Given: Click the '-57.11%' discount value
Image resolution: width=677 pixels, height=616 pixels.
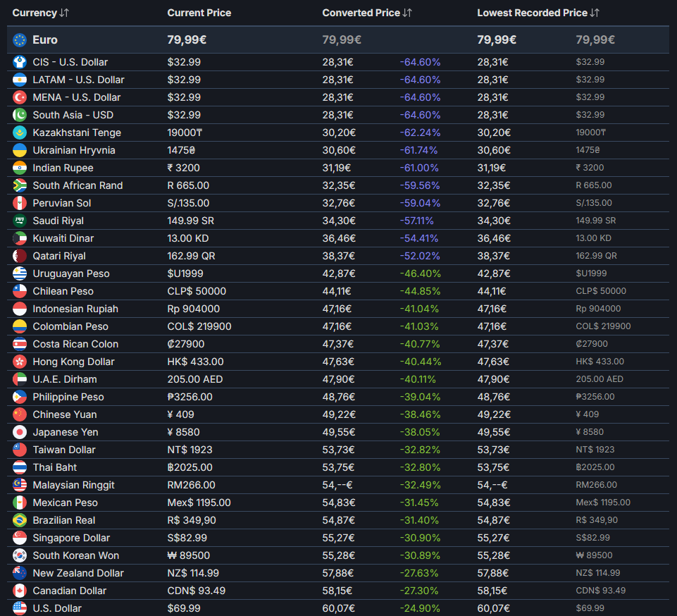Looking at the screenshot, I should tap(416, 221).
